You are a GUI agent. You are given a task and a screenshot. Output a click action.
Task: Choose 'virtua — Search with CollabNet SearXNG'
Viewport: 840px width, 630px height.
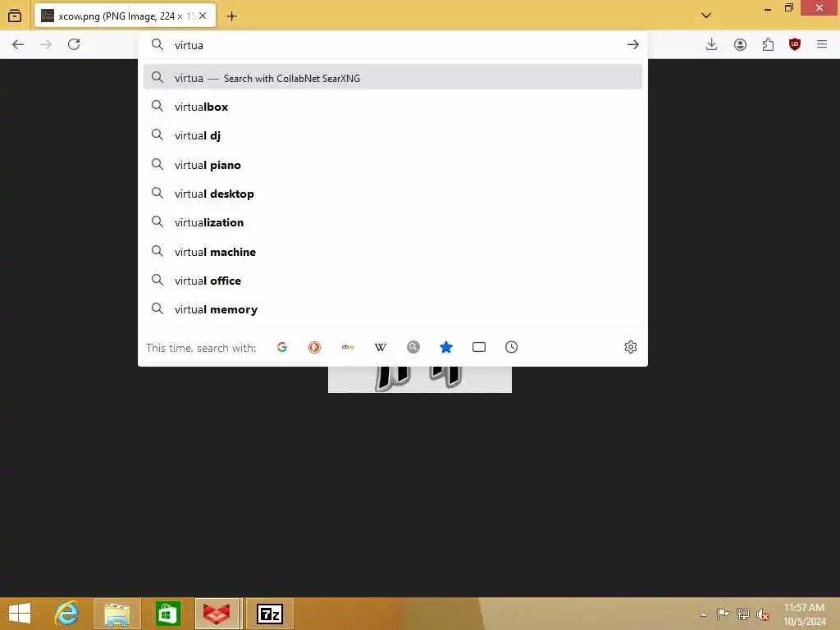393,78
